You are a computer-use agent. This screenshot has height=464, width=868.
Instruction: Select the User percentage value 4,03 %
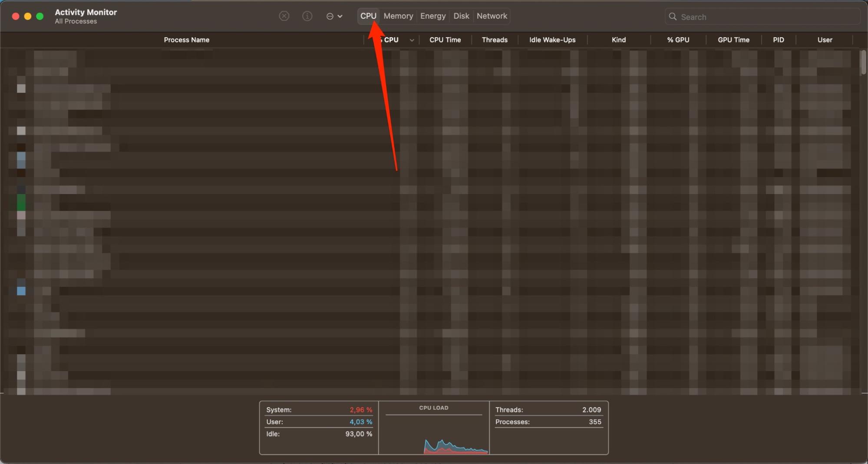click(x=361, y=422)
